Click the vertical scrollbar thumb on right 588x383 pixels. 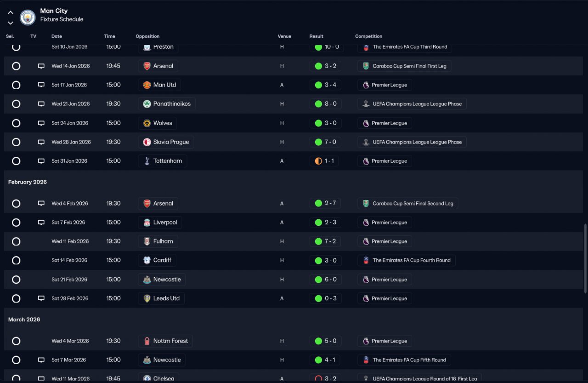[x=585, y=258]
